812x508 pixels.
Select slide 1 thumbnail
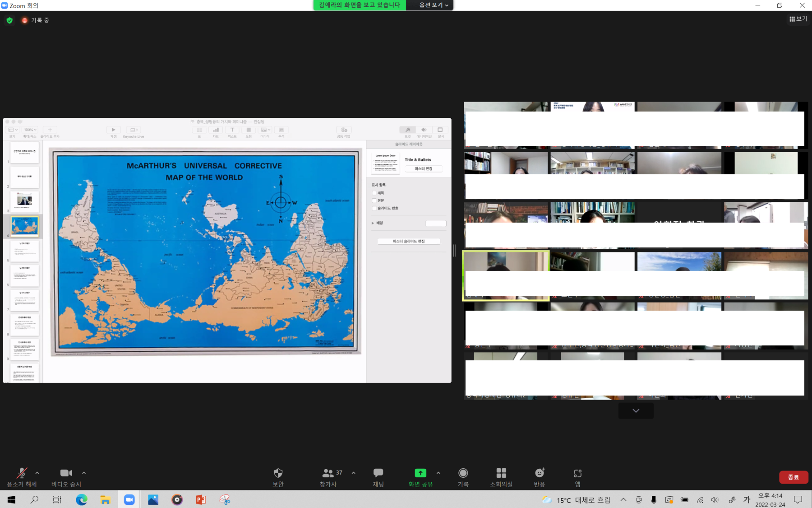pos(24,153)
